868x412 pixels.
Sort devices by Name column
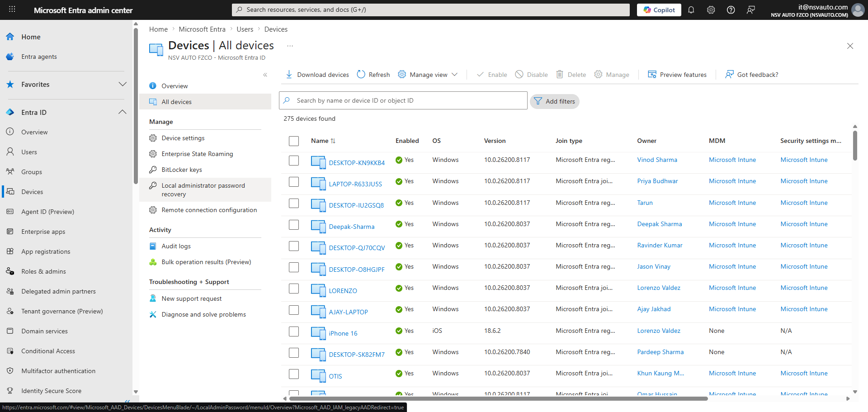pos(323,141)
